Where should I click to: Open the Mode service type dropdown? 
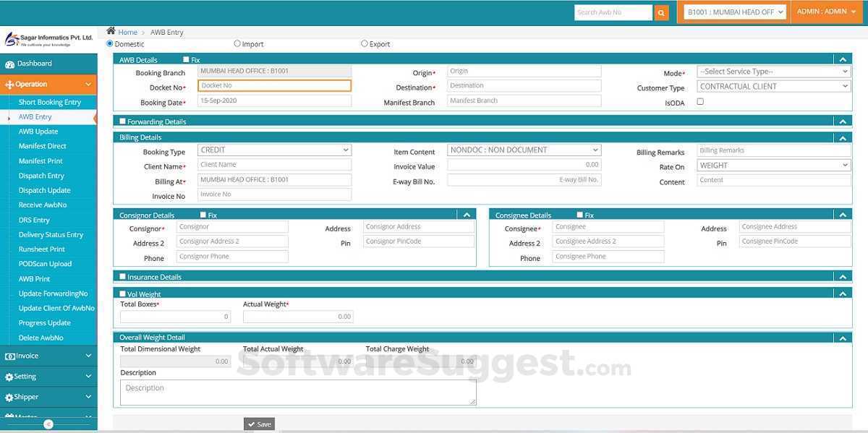click(x=774, y=72)
